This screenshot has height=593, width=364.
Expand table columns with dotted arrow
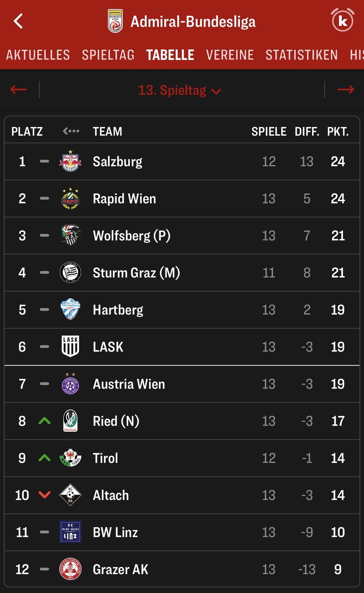[71, 131]
